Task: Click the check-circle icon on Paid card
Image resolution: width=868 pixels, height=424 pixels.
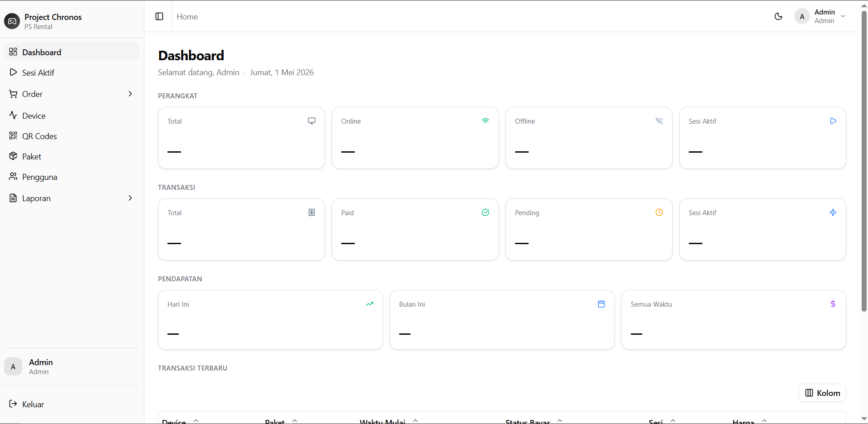Action: 486,212
